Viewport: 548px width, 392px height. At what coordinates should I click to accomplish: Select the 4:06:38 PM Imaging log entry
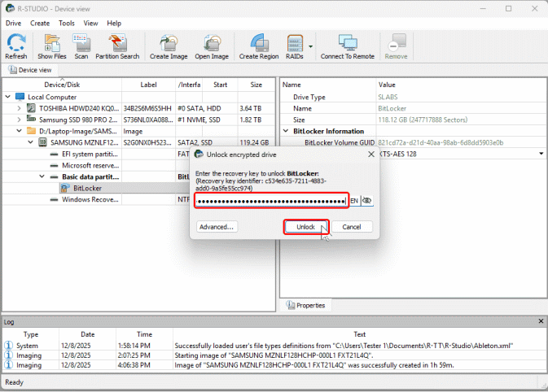coord(274,365)
